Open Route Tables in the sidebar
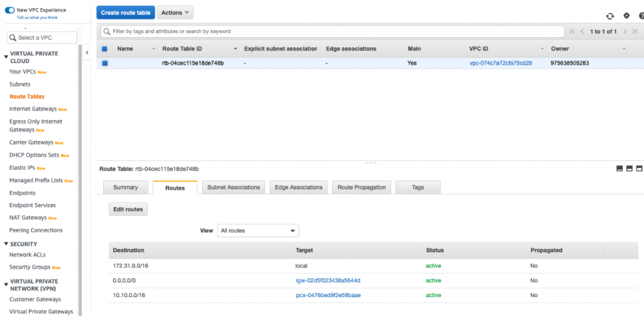Screen dimensions: 644x316 27,96
